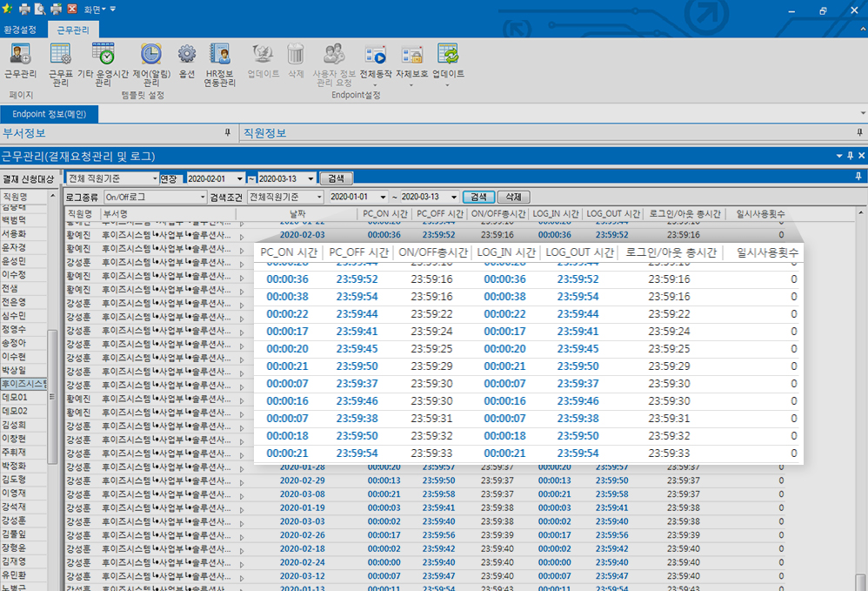
Task: Click the star icon in title bar
Action: (7, 9)
